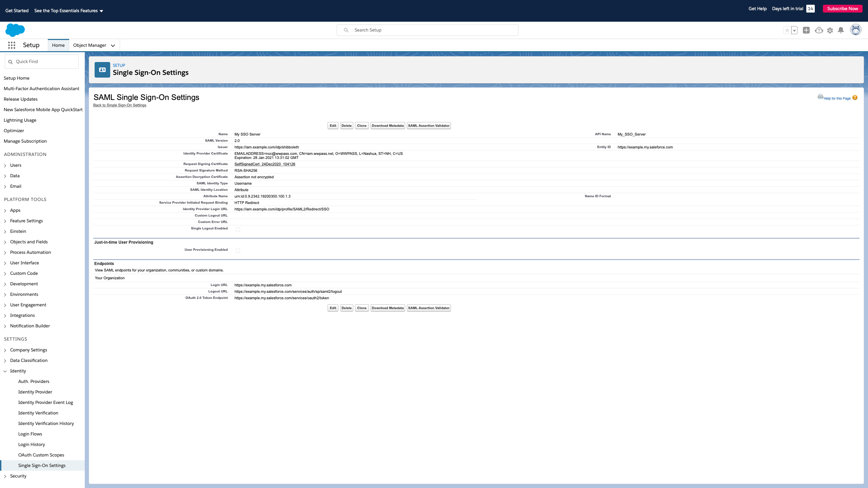Enable User Provisioning Enabled checkbox
Screen dimensions: 868x488
click(238, 251)
